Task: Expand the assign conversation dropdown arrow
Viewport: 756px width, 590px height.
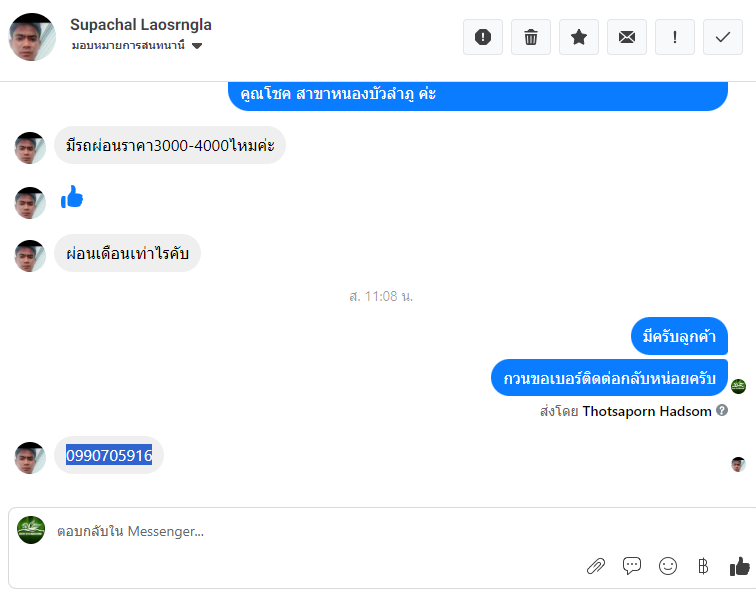Action: pos(197,46)
